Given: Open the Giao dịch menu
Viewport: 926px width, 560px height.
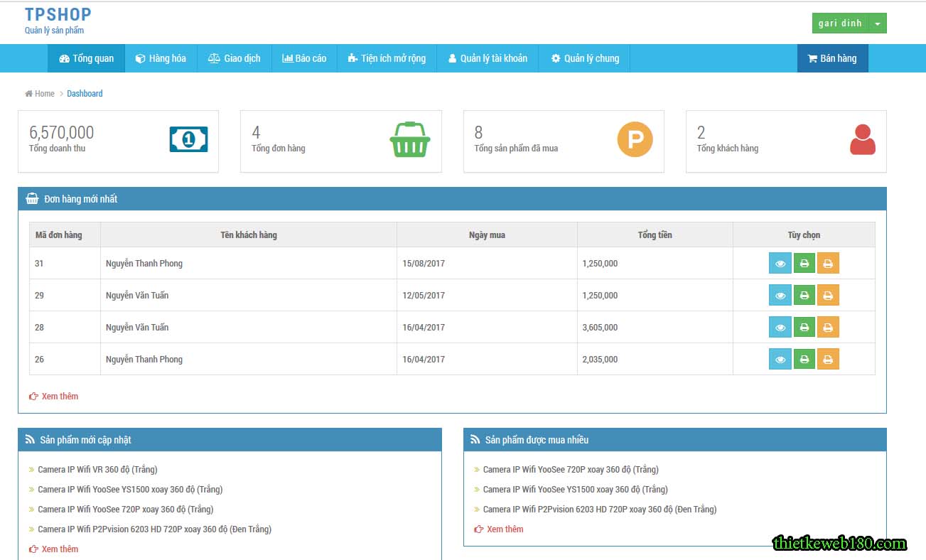Looking at the screenshot, I should coord(234,58).
